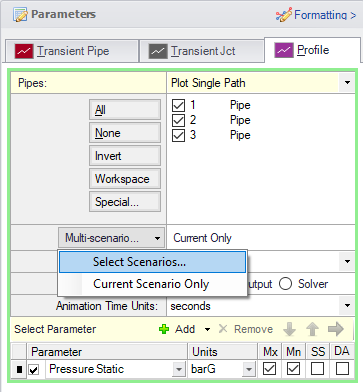Open the Pressure Static parameter dropdown
The image size is (363, 392).
pyautogui.click(x=179, y=369)
